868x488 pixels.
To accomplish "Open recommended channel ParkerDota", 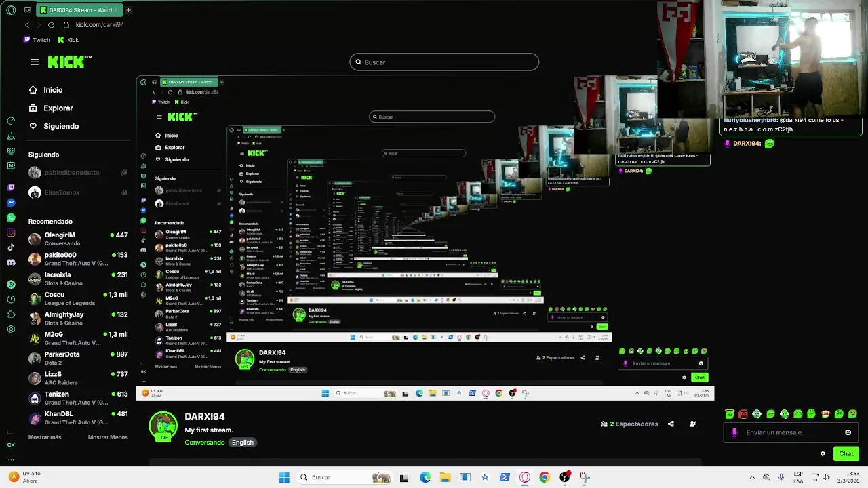I will (78, 358).
